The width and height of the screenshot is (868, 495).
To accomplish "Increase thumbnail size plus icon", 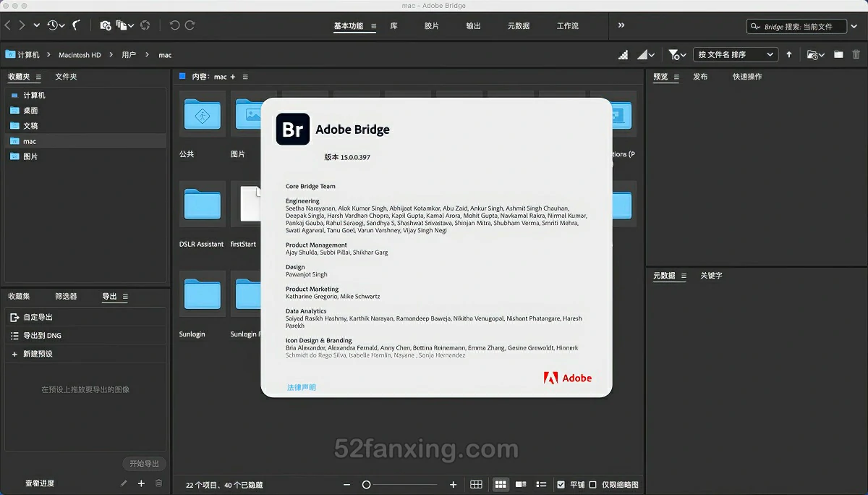I will pos(454,485).
